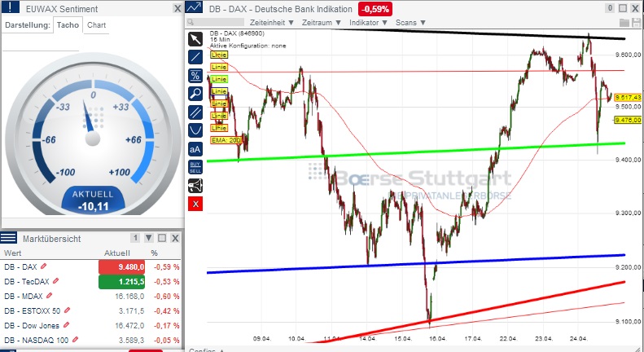Click the megaphone alert tool
The height and width of the screenshot is (352, 644).
(195, 186)
